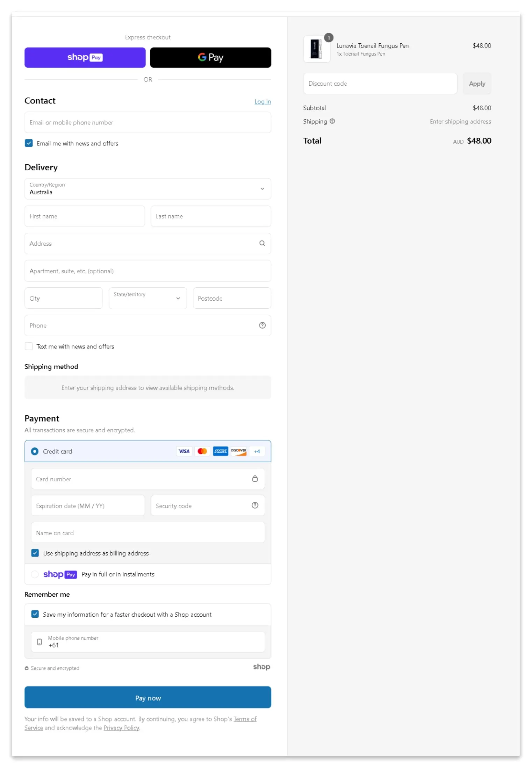The height and width of the screenshot is (768, 532).
Task: Click the Security code help icon
Action: click(x=255, y=505)
